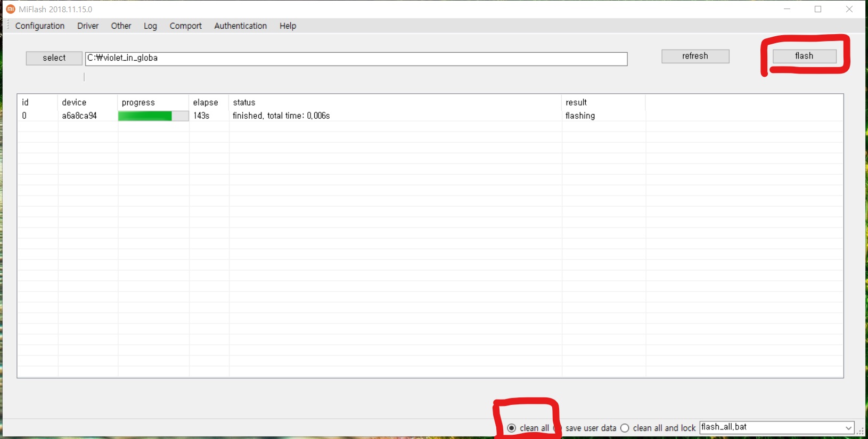Click the status text 'finished, total time: 0.006s'
The height and width of the screenshot is (439, 868).
[281, 116]
